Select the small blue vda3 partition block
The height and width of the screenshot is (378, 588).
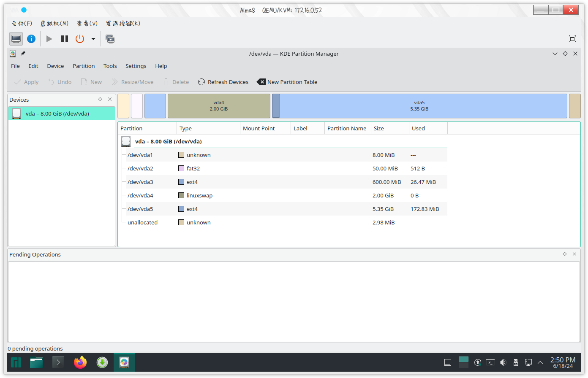click(x=155, y=106)
